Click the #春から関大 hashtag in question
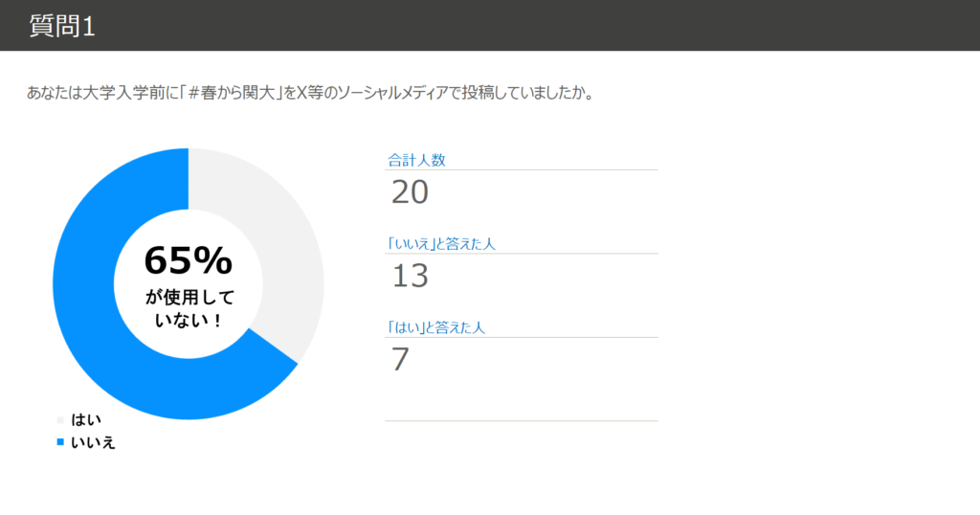Screen dimensions: 980x515 [x=229, y=94]
